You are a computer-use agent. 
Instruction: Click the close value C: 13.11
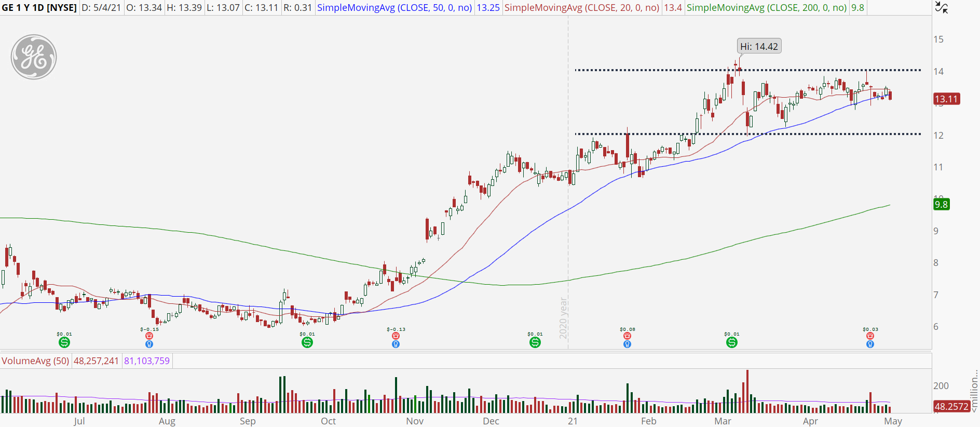click(x=261, y=8)
